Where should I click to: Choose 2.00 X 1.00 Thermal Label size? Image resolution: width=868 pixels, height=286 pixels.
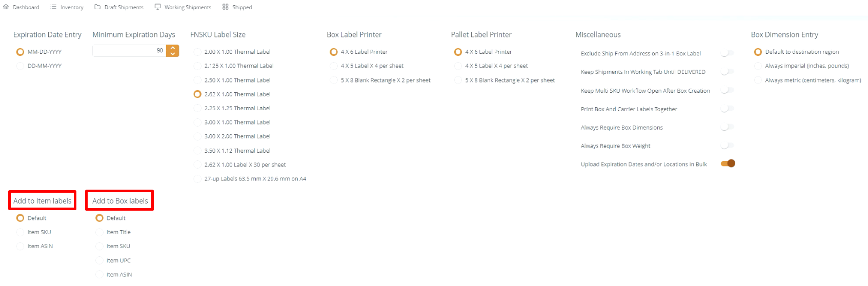coord(197,52)
